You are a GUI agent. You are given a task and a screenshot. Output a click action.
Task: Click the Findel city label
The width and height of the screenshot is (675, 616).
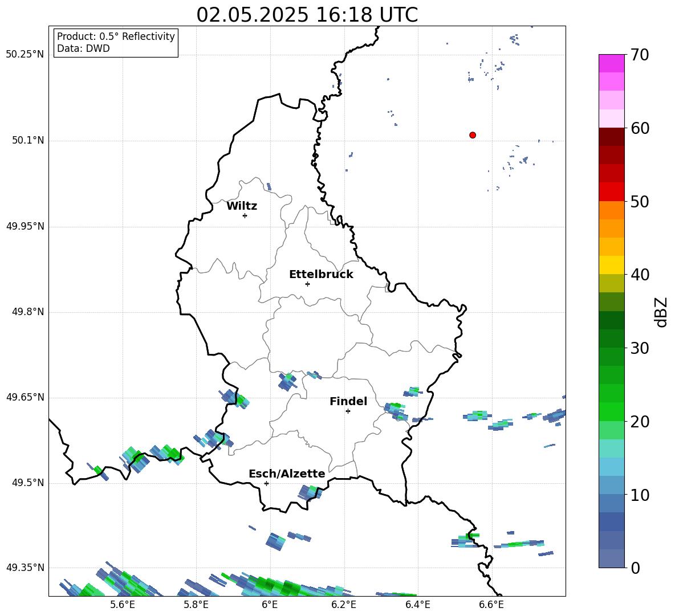[x=348, y=401]
